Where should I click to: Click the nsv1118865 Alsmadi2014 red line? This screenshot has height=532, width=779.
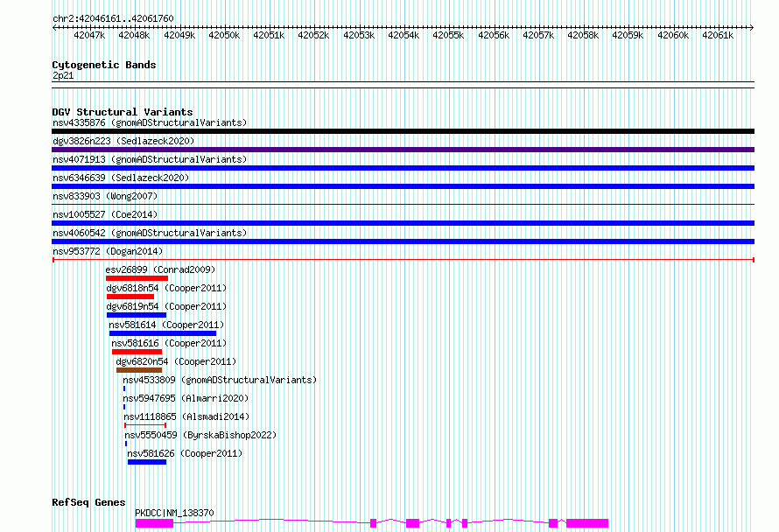click(145, 425)
